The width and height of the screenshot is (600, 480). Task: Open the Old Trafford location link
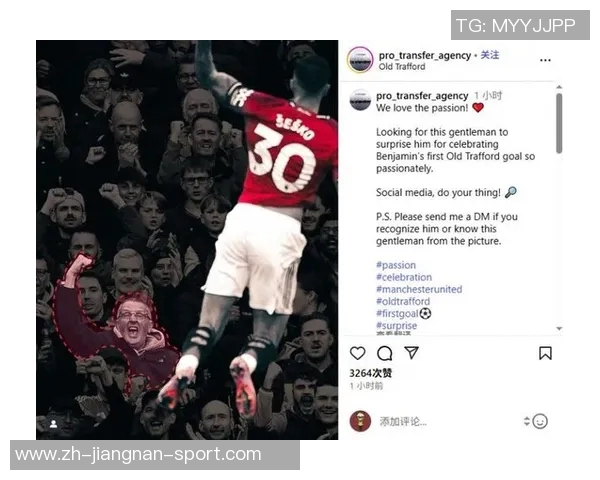coord(402,67)
